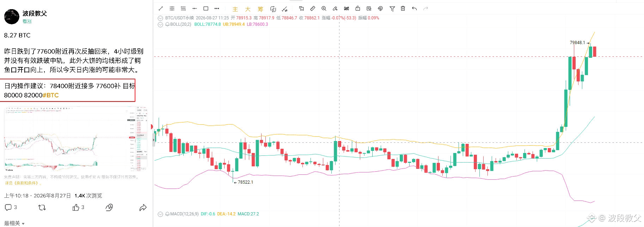Click the post timestamp 上午10:18
This screenshot has height=227, width=644.
pyautogui.click(x=16, y=196)
